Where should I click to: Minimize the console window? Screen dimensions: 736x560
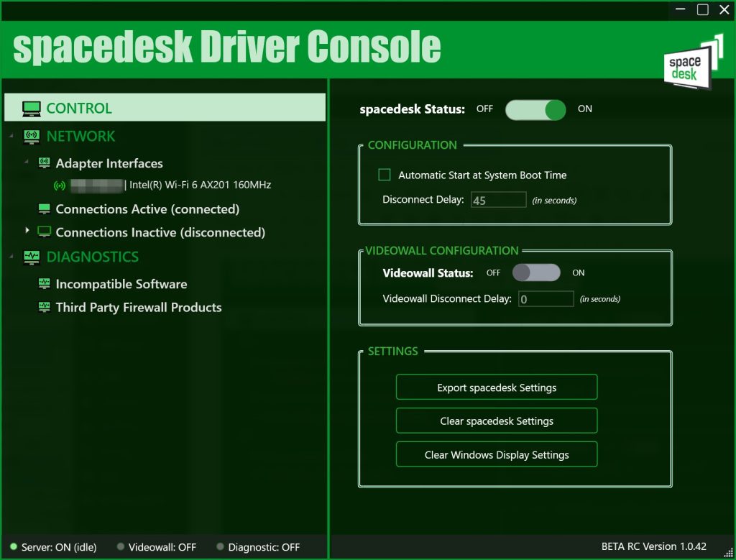point(681,9)
